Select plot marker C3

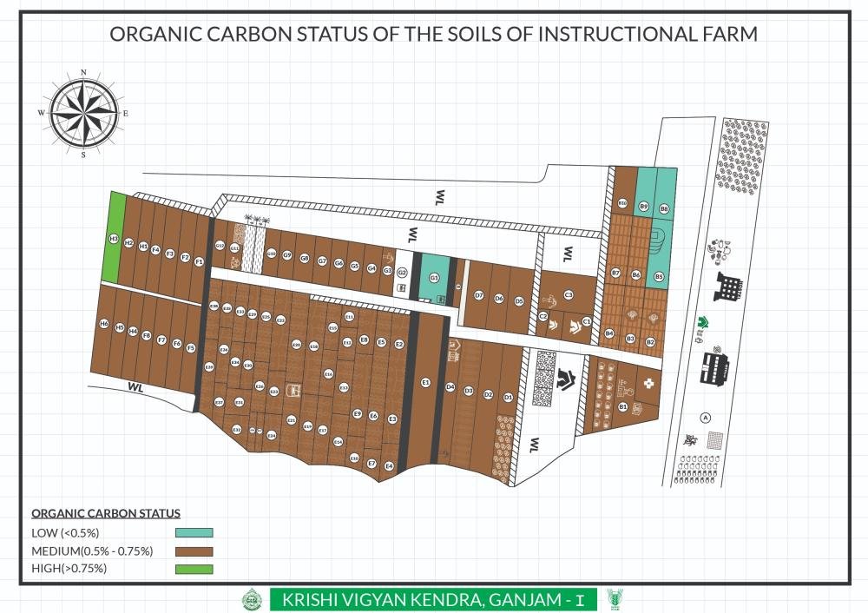tap(569, 294)
